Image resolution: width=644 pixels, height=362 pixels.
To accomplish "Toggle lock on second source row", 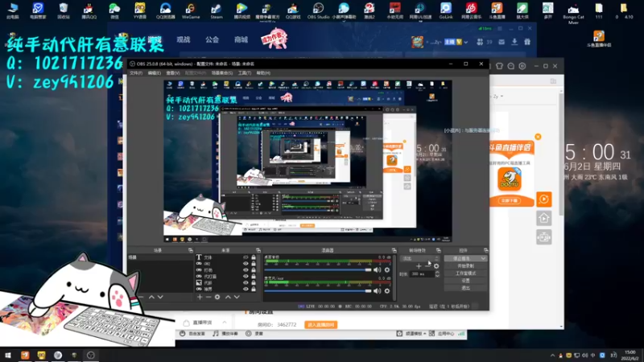I will [254, 264].
